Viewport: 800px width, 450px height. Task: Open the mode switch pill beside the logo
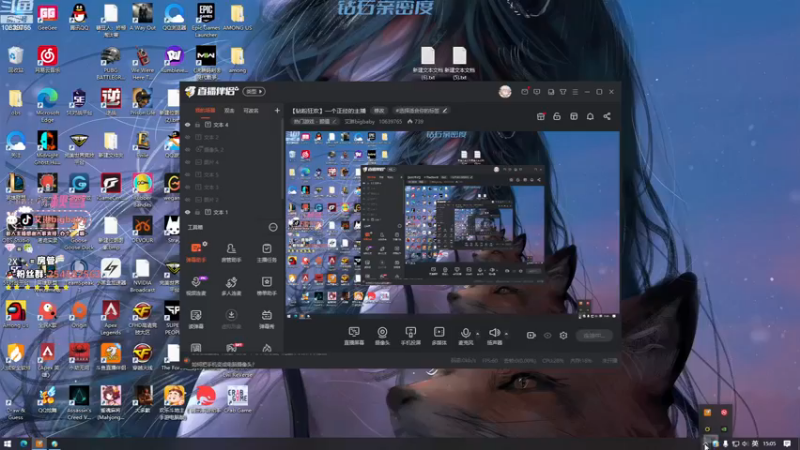(254, 92)
